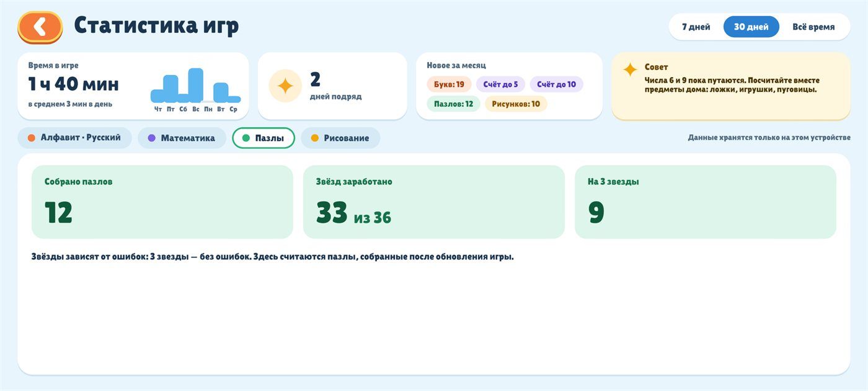The image size is (868, 391).
Task: Click the Чт bar in playtime chart
Action: tap(157, 96)
